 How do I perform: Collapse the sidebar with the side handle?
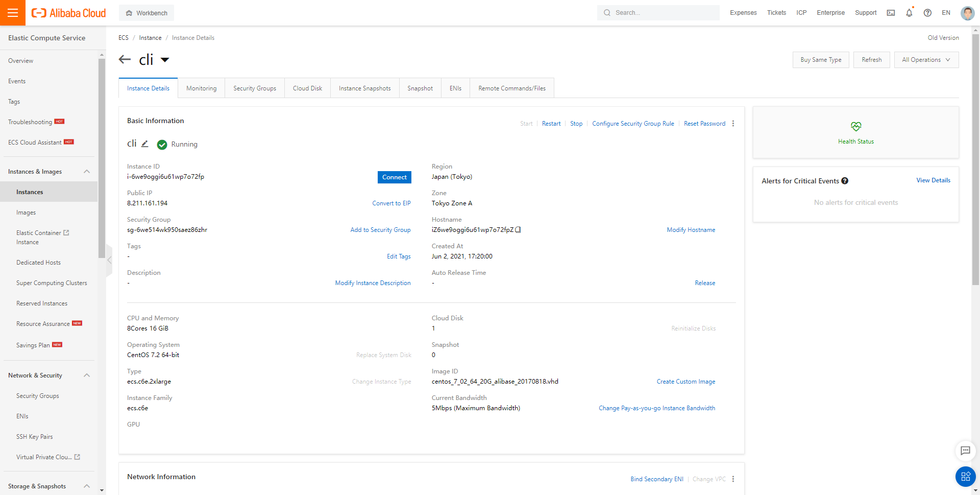[109, 261]
